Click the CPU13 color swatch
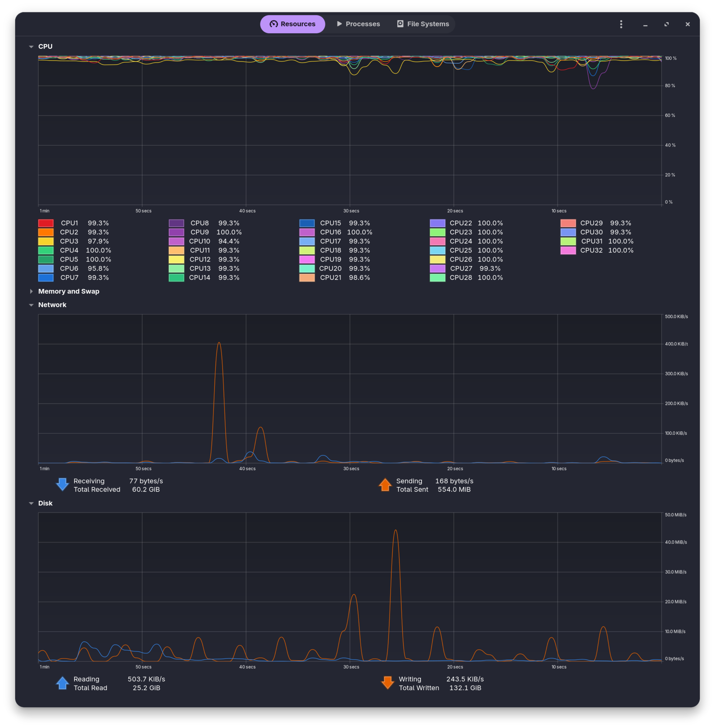 [176, 269]
